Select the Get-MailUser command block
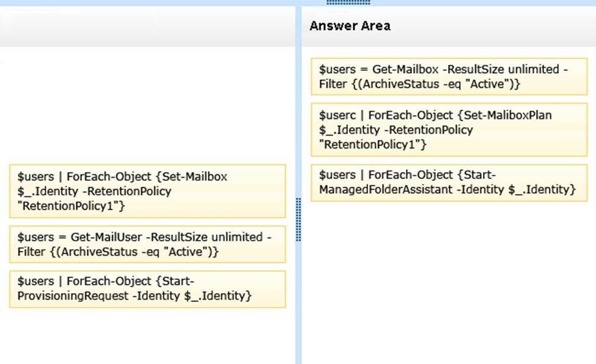 [147, 244]
